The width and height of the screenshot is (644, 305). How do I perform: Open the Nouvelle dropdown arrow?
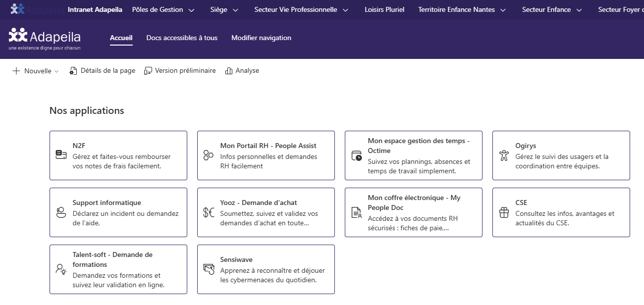tap(56, 71)
